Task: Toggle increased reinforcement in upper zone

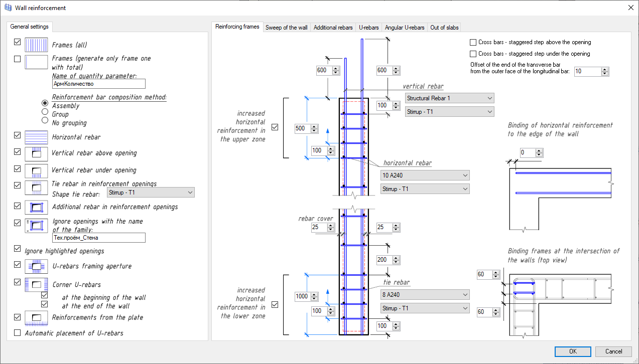Action: pyautogui.click(x=275, y=127)
